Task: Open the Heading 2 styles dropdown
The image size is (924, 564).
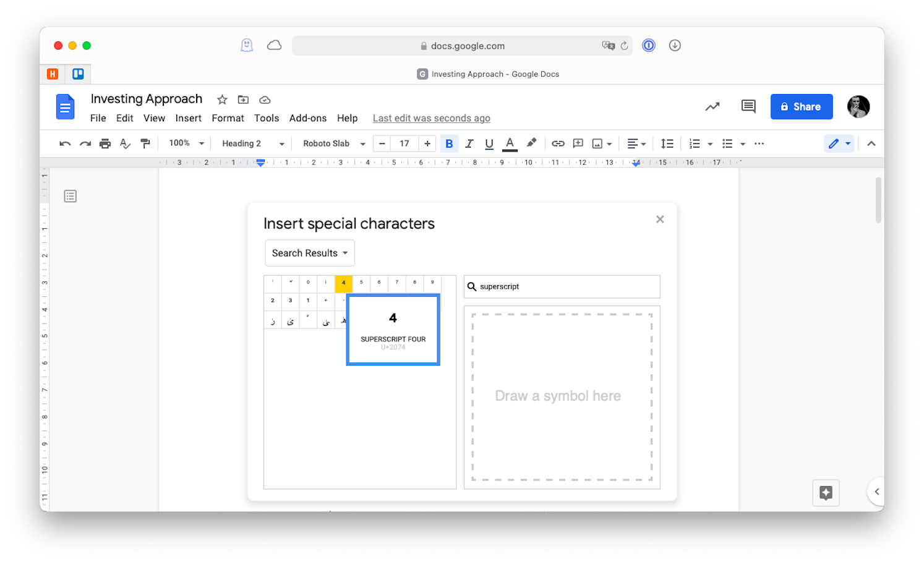Action: tap(250, 143)
